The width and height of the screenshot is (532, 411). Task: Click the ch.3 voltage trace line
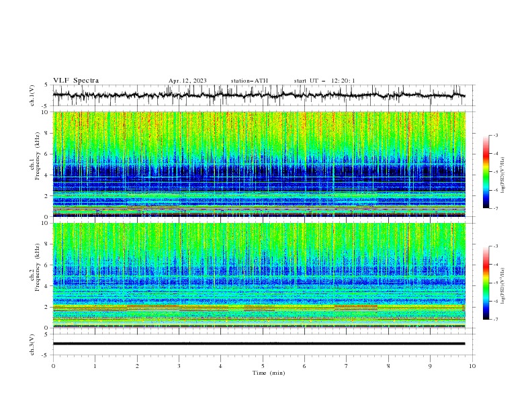(259, 344)
